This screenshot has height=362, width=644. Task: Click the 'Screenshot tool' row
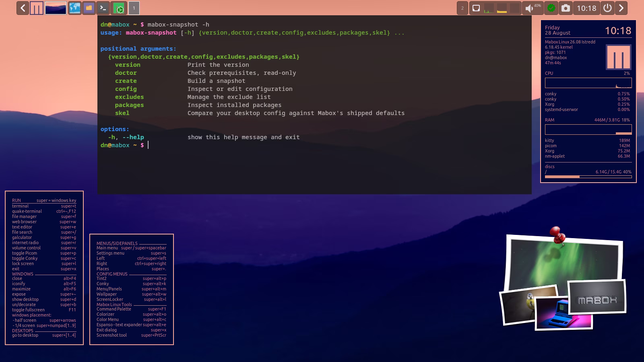(131, 335)
